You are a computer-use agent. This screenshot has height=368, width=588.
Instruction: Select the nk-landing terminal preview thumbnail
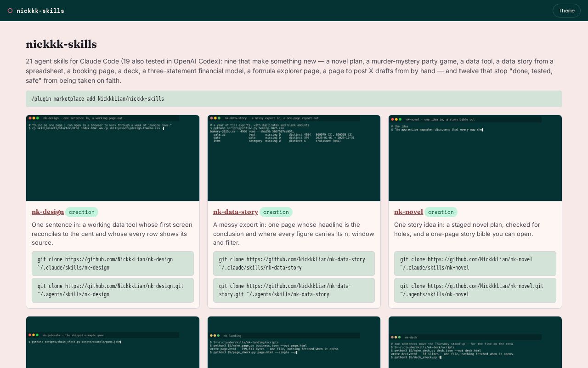pos(294,342)
